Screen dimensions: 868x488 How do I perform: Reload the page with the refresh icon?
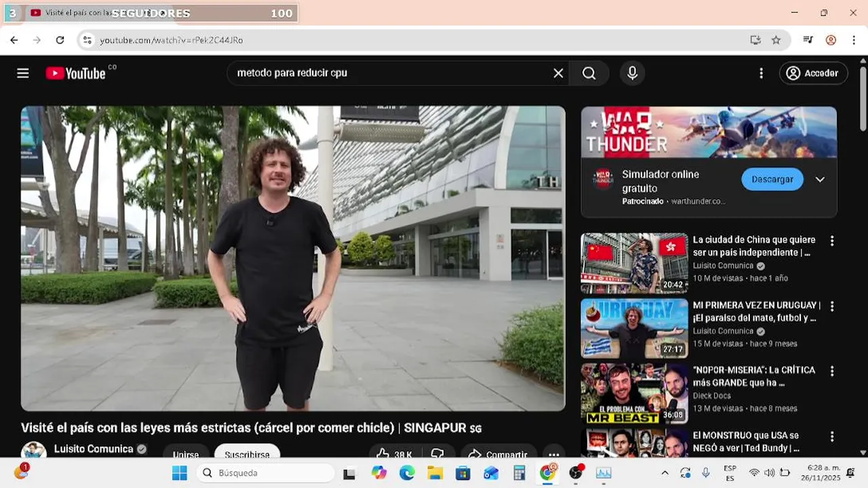tap(60, 40)
